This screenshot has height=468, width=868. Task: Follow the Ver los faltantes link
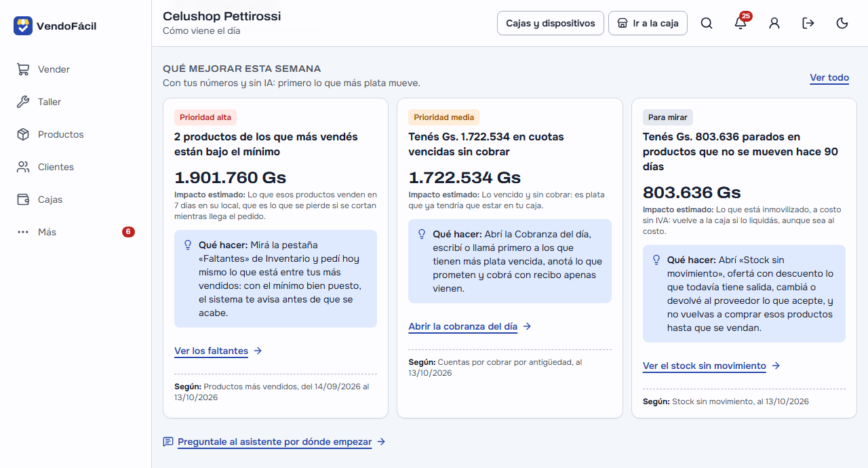[218, 351]
